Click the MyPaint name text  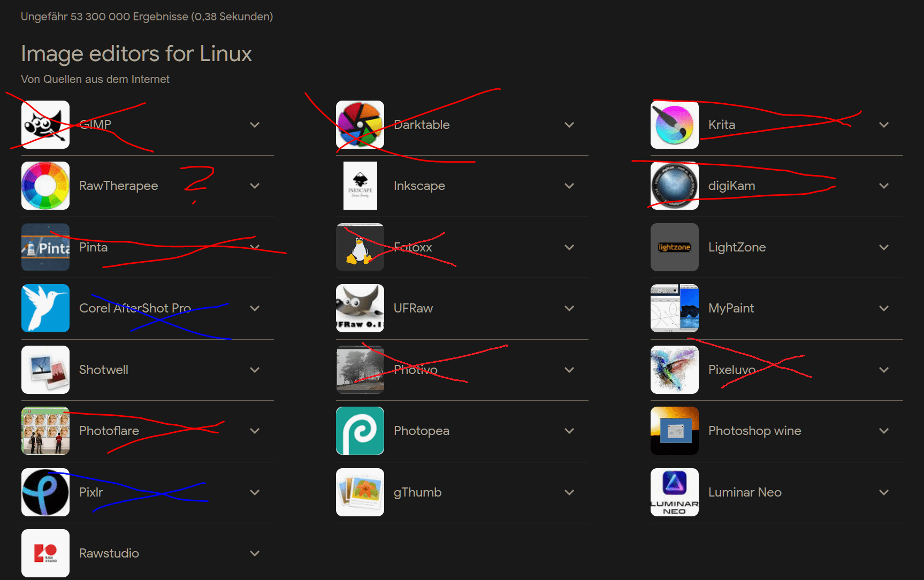coord(731,308)
